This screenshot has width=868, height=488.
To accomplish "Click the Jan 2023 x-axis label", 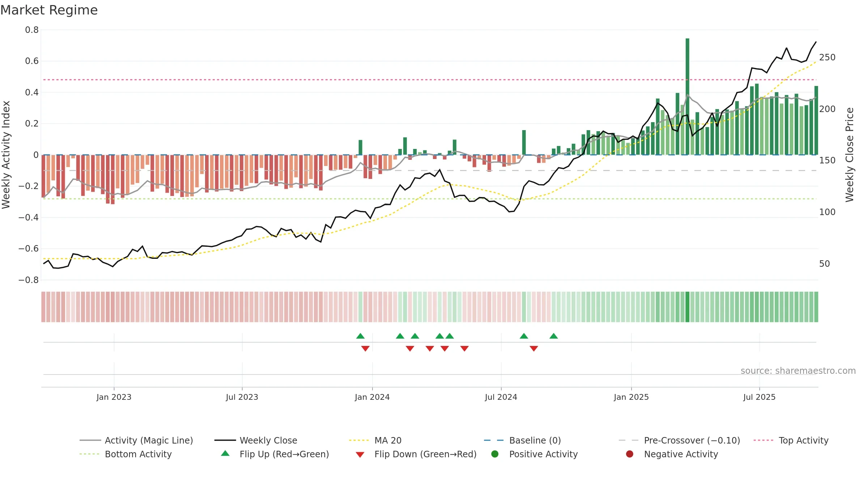I will coord(114,397).
